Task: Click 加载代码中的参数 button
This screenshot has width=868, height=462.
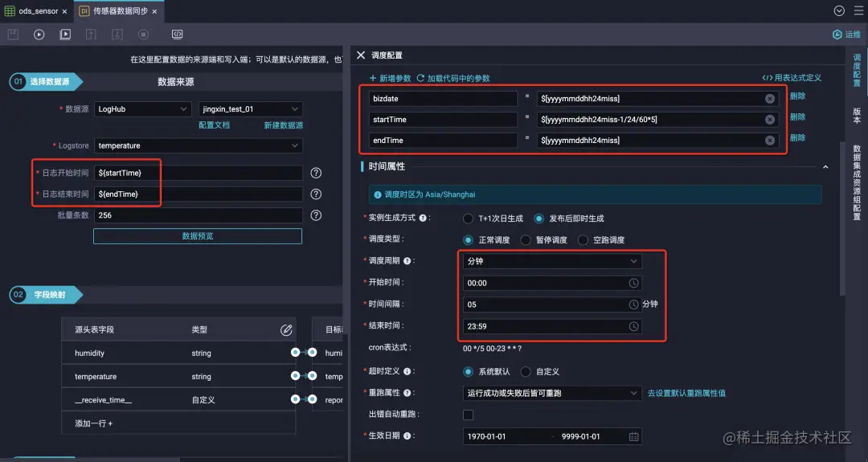Action: (452, 79)
